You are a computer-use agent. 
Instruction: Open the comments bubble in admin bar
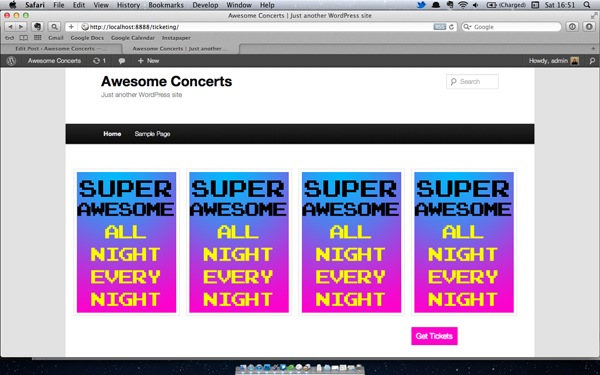tap(122, 61)
